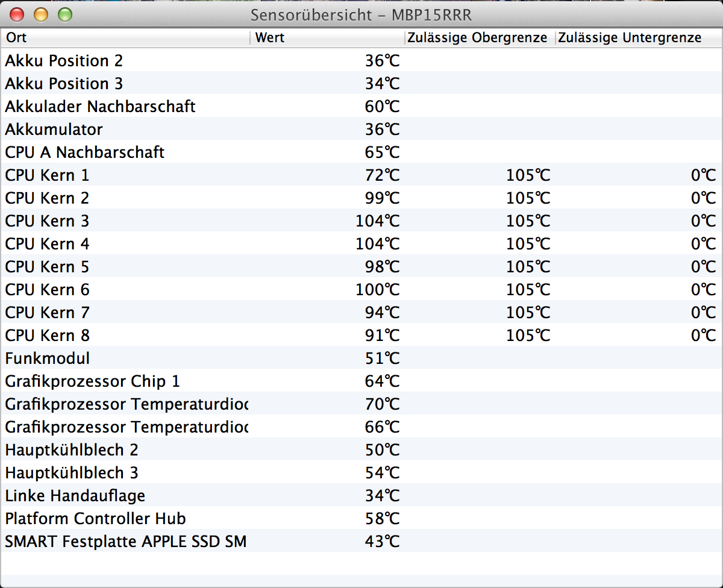Select the 105°C Obergrenze value of CPU Kern 3
723x588 pixels.
(x=528, y=220)
